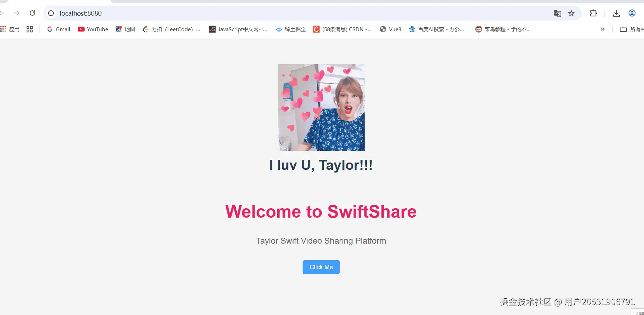Image resolution: width=644 pixels, height=315 pixels.
Task: Open the Downloads icon in the toolbar
Action: point(616,13)
